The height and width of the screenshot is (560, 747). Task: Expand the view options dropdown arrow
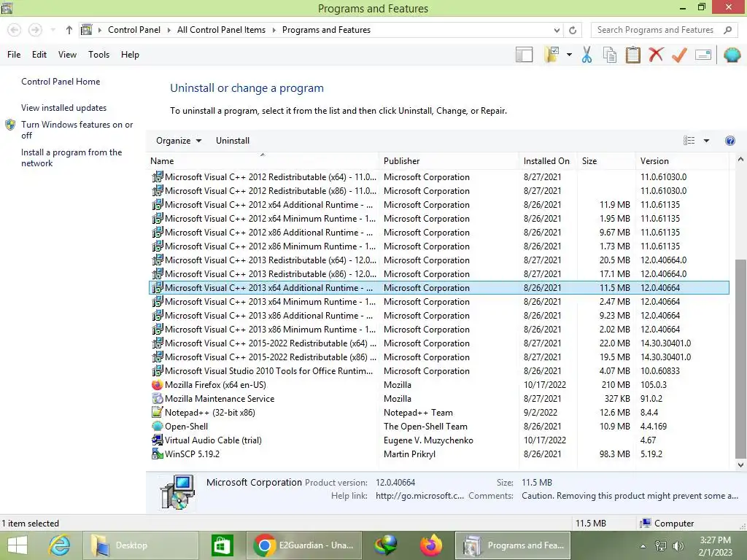tap(706, 141)
